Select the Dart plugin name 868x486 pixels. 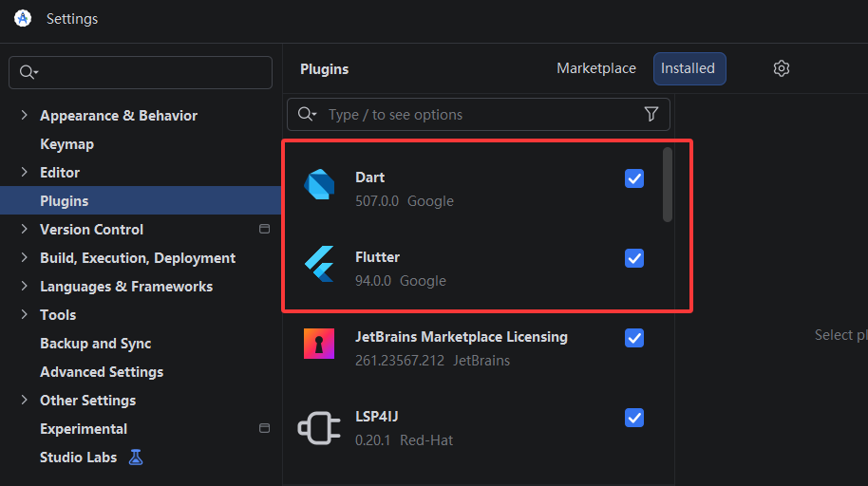(x=369, y=178)
